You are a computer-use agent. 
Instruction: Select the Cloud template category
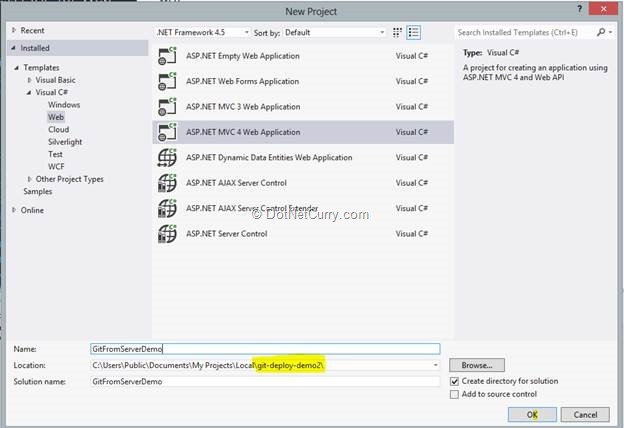coord(58,129)
